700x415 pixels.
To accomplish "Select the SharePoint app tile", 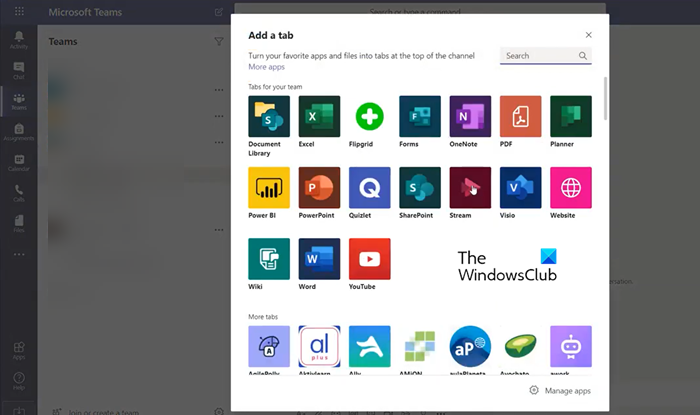I will click(x=420, y=188).
